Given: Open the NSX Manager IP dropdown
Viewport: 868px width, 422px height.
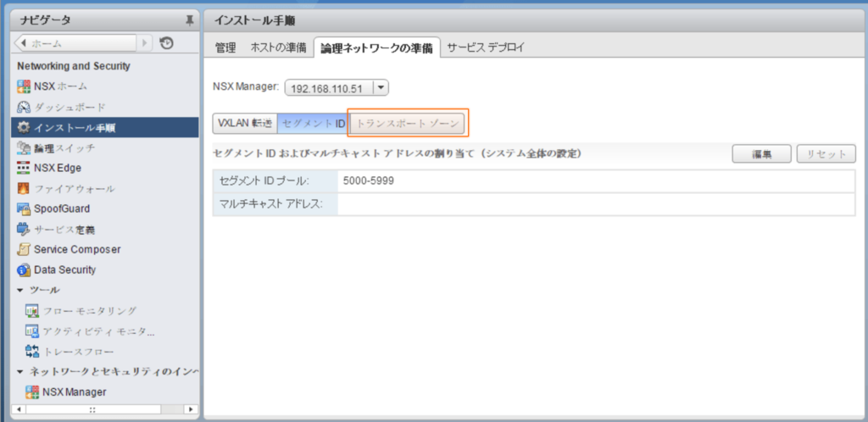Looking at the screenshot, I should pyautogui.click(x=381, y=88).
